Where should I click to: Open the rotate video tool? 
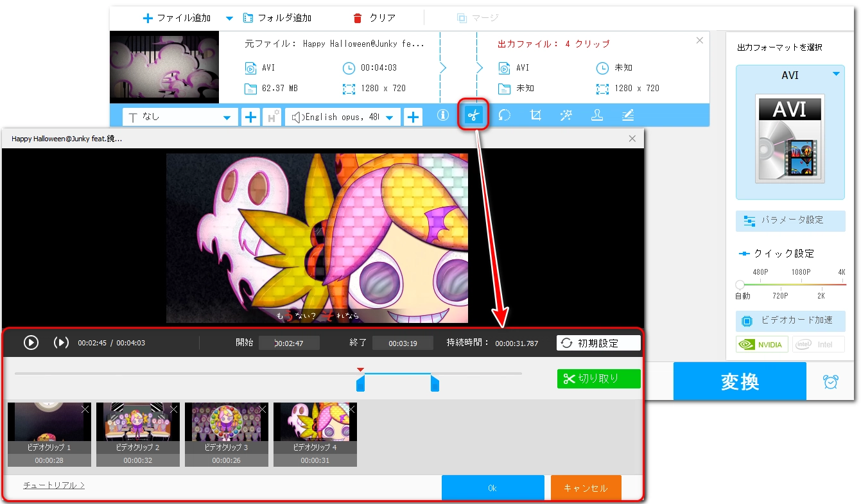click(x=504, y=116)
